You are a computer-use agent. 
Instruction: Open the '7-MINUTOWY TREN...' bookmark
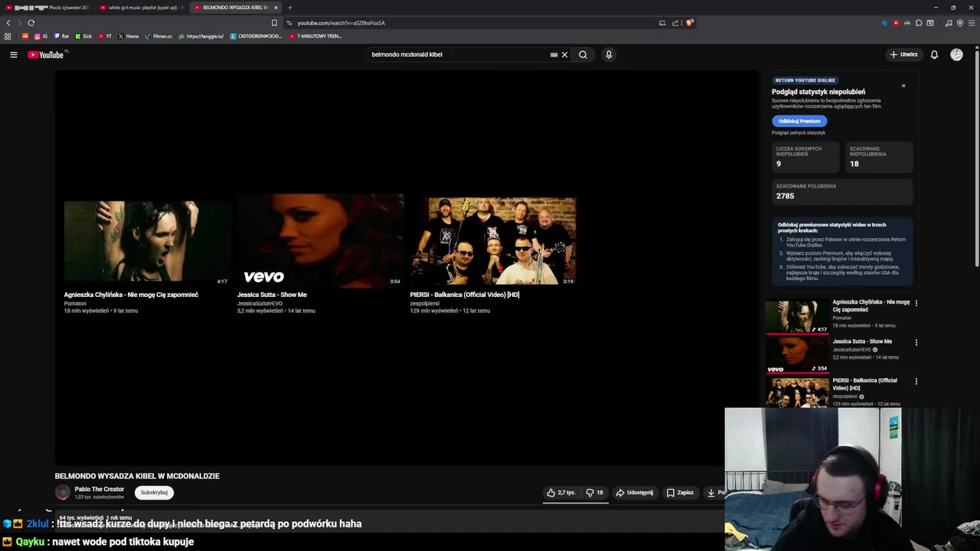coord(315,36)
